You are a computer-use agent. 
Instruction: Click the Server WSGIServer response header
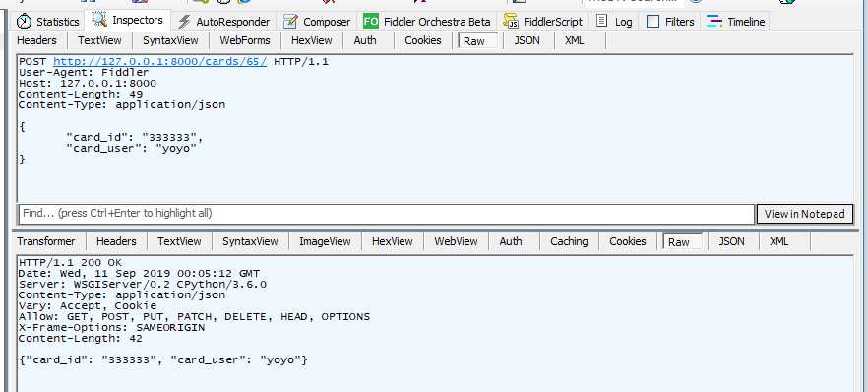(143, 284)
